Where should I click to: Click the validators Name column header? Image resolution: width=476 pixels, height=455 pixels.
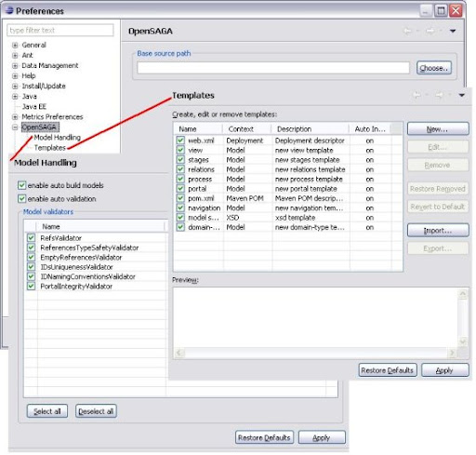coord(100,226)
